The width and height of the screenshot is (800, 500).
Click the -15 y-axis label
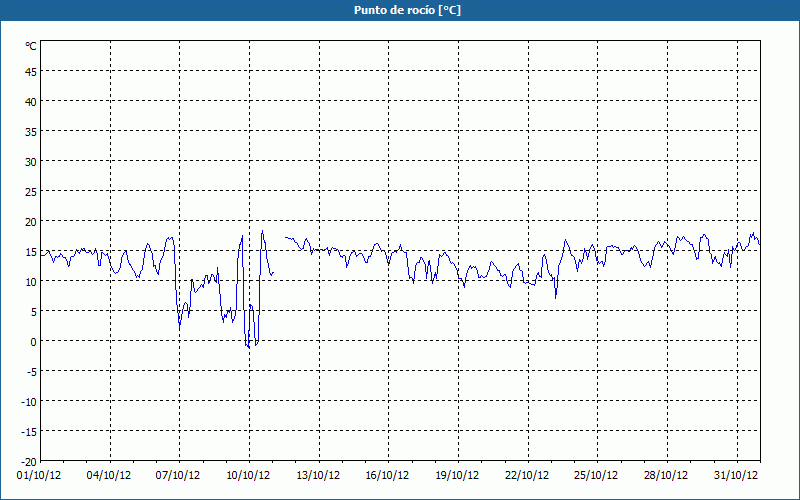coord(29,433)
